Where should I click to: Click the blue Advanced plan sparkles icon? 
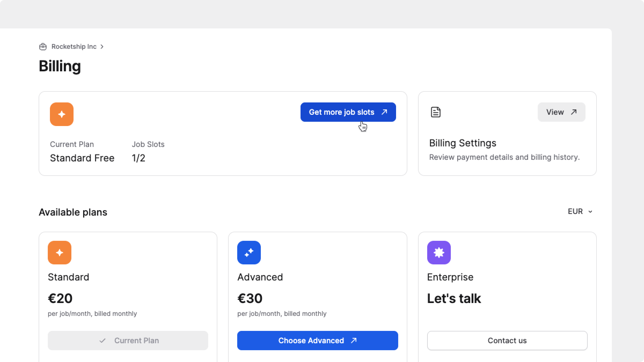point(249,253)
